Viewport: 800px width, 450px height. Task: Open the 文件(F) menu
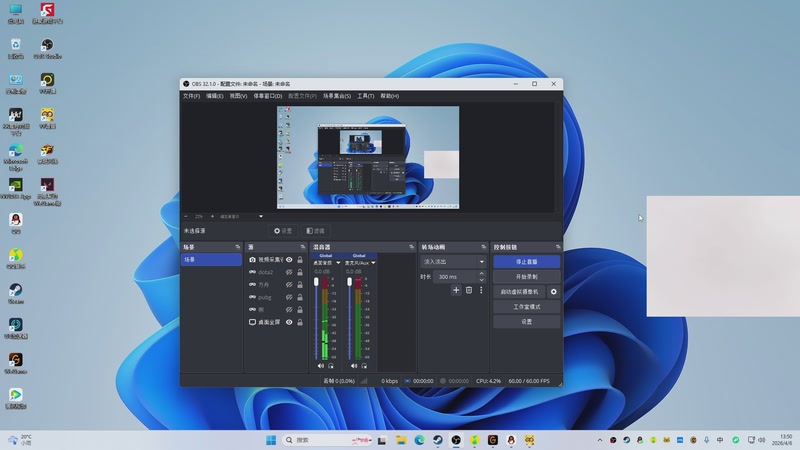pyautogui.click(x=191, y=96)
